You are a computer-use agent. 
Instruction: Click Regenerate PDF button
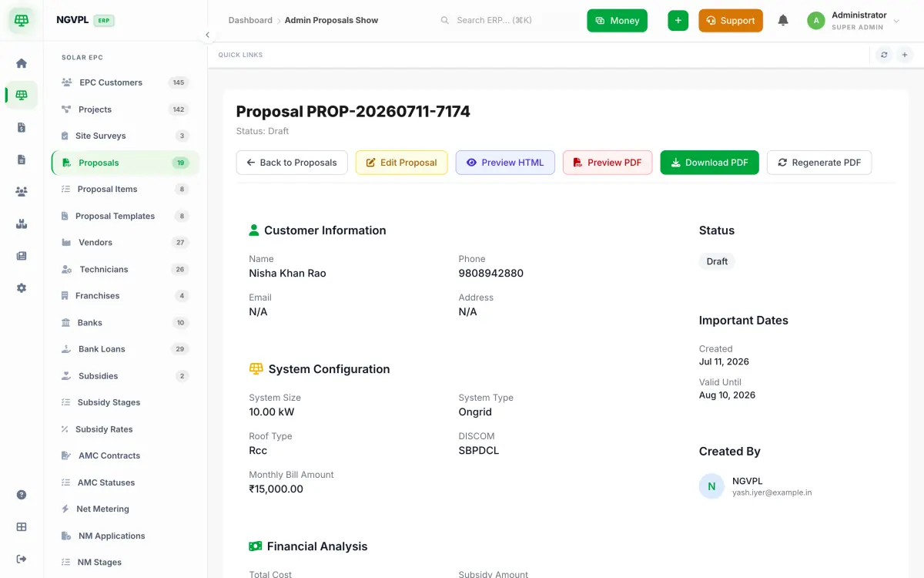point(819,163)
